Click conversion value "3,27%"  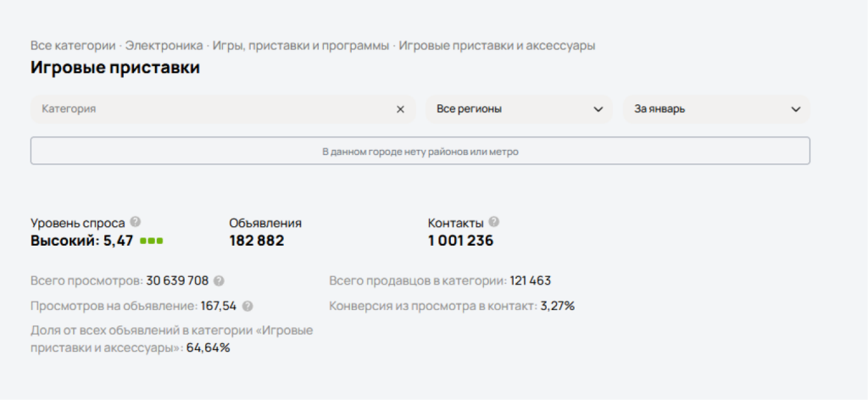point(558,306)
